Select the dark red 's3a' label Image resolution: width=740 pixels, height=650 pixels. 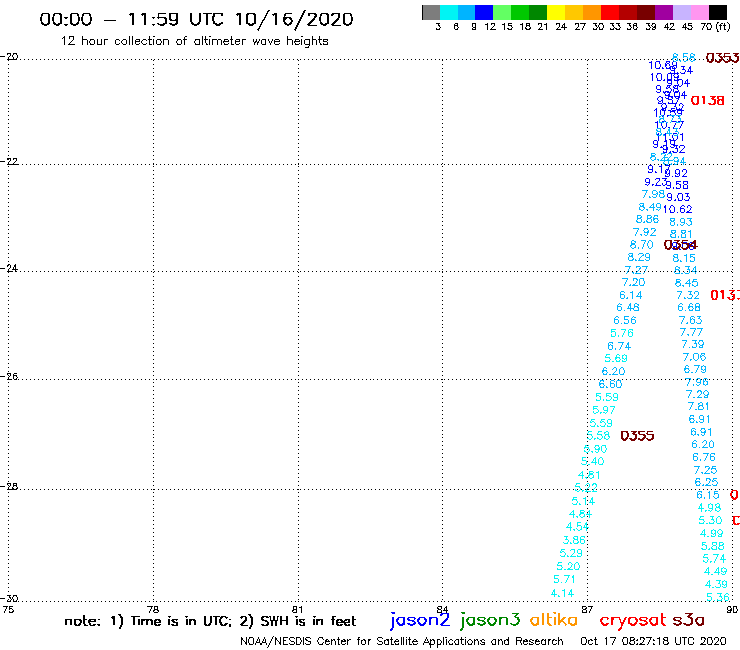tap(688, 620)
